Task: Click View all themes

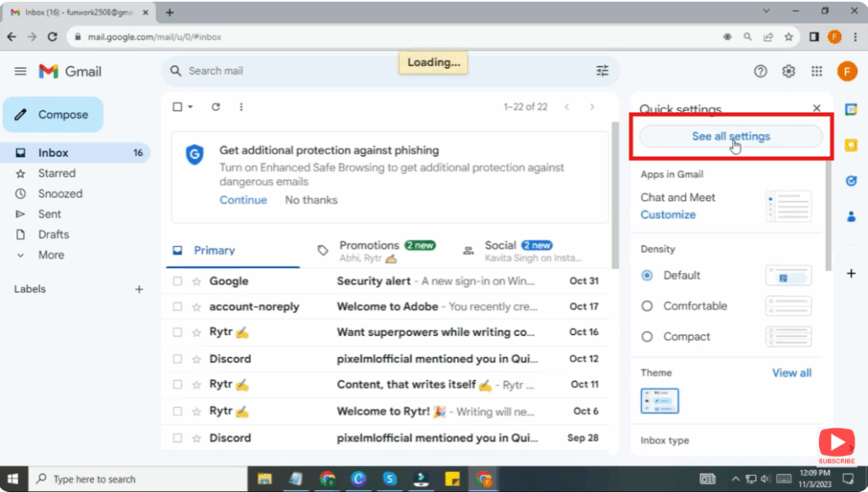Action: pos(792,373)
